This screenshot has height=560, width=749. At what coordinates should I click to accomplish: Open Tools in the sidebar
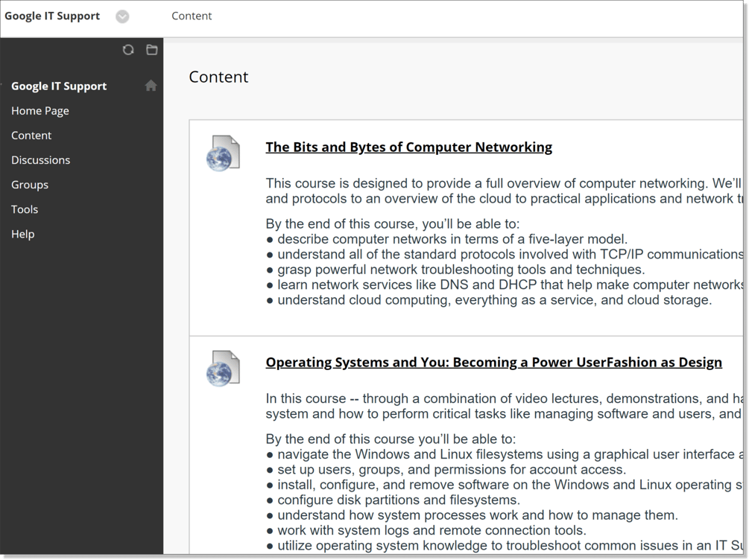(25, 209)
